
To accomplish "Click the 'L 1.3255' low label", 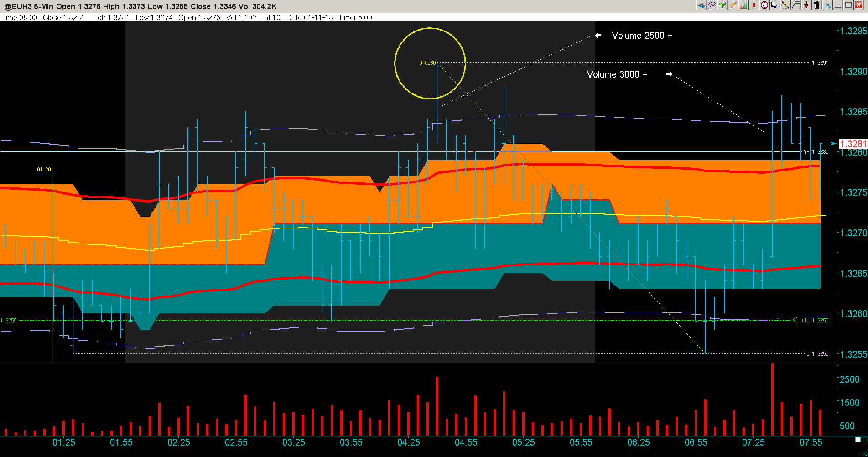I will coord(817,354).
